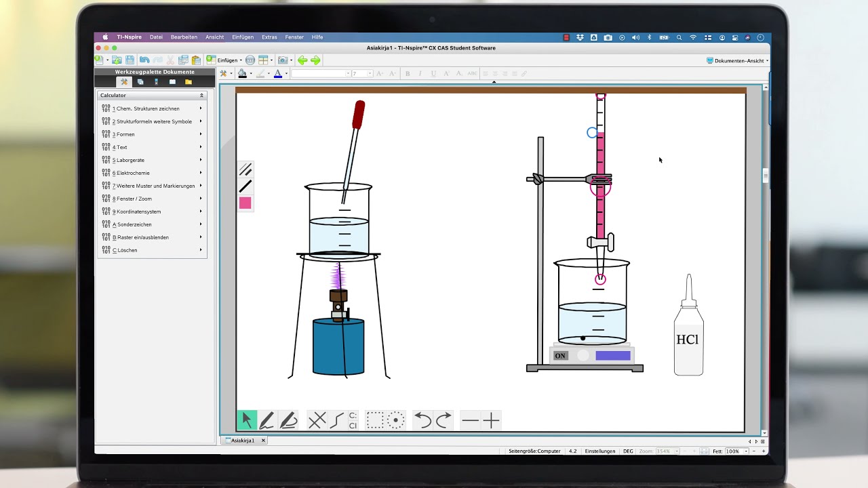Click Einstellungen in the status bar

coord(600,451)
